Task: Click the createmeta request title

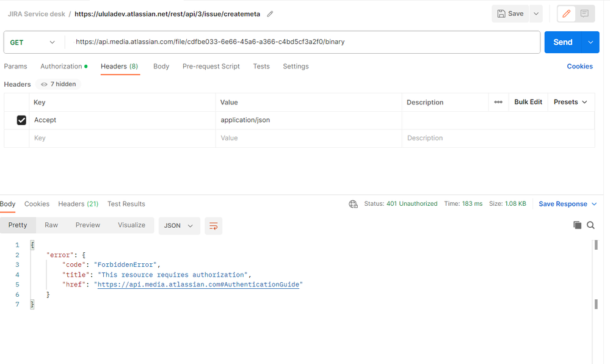Action: click(x=167, y=14)
